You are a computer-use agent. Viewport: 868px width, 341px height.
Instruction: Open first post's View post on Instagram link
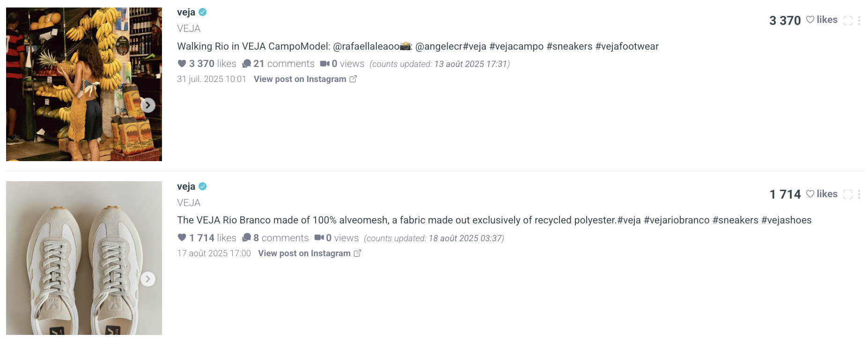305,79
